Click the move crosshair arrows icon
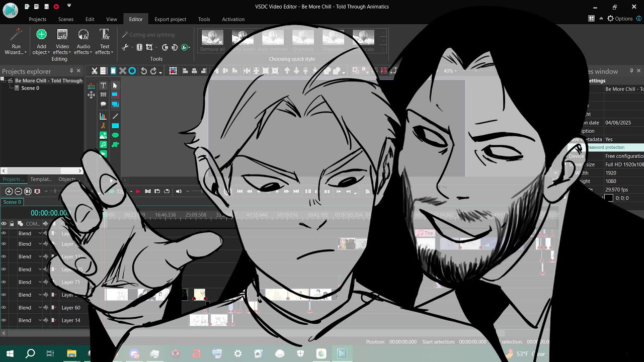 tap(91, 95)
